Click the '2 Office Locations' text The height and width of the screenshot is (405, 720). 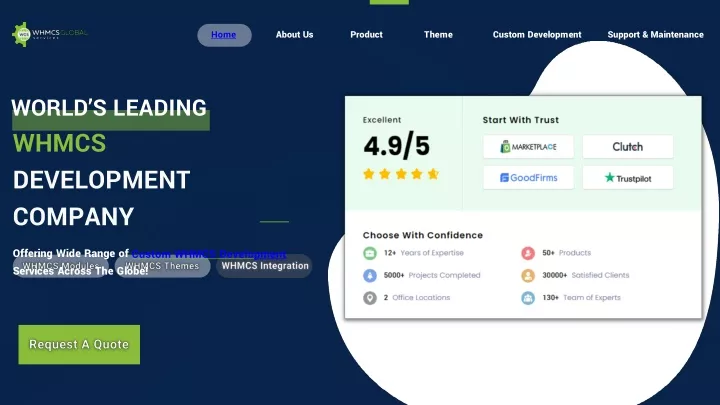(x=417, y=298)
